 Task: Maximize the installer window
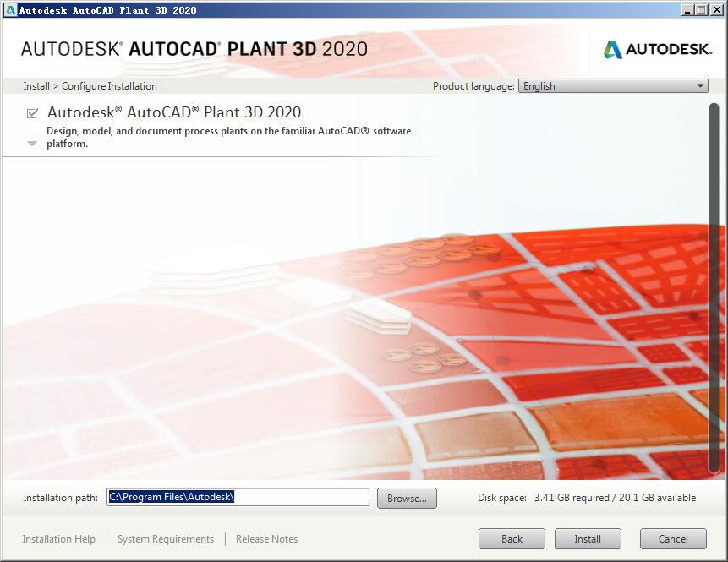[x=702, y=10]
